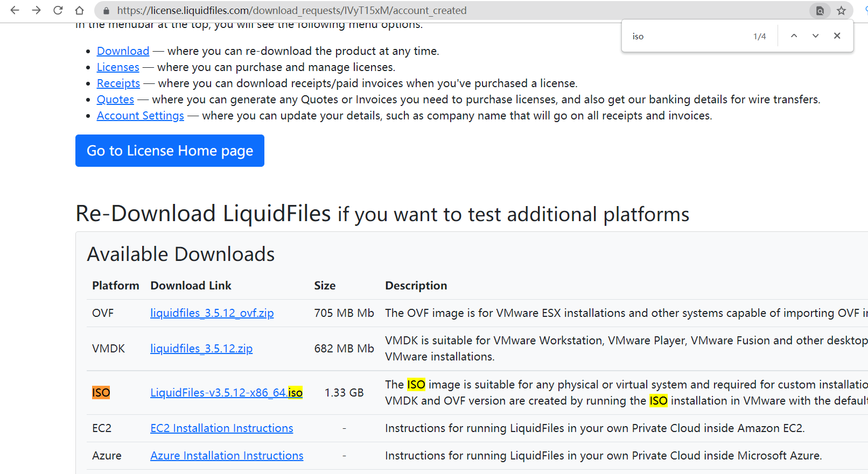
Task: Open the Account Settings link
Action: [x=141, y=116]
